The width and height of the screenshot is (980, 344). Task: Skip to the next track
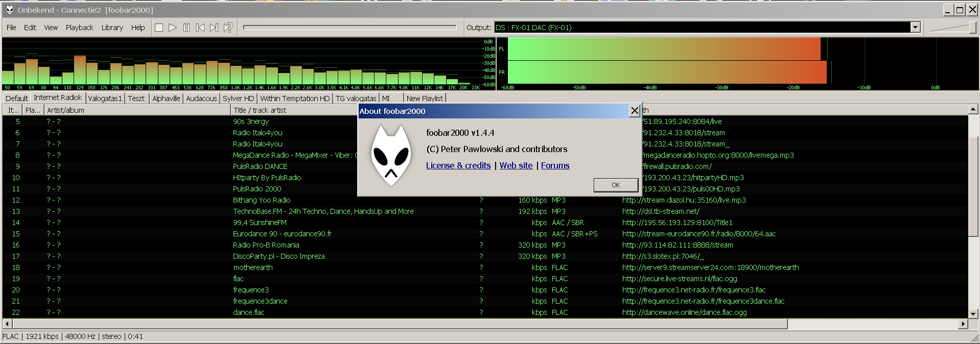point(214,28)
